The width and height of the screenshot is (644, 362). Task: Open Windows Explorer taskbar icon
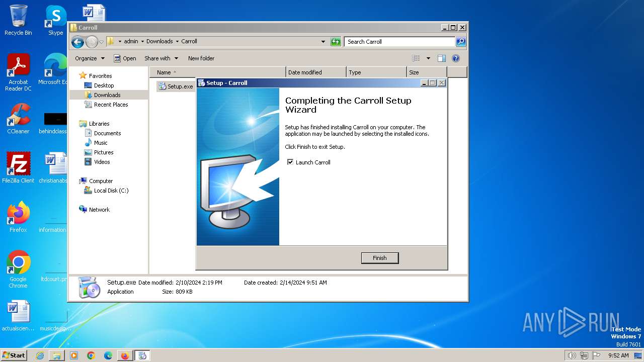click(57, 355)
